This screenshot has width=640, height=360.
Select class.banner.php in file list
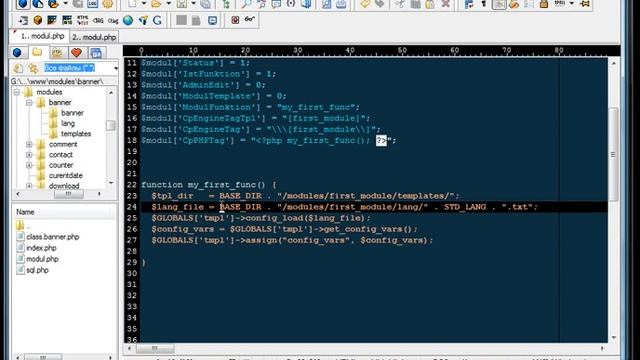coord(53,237)
